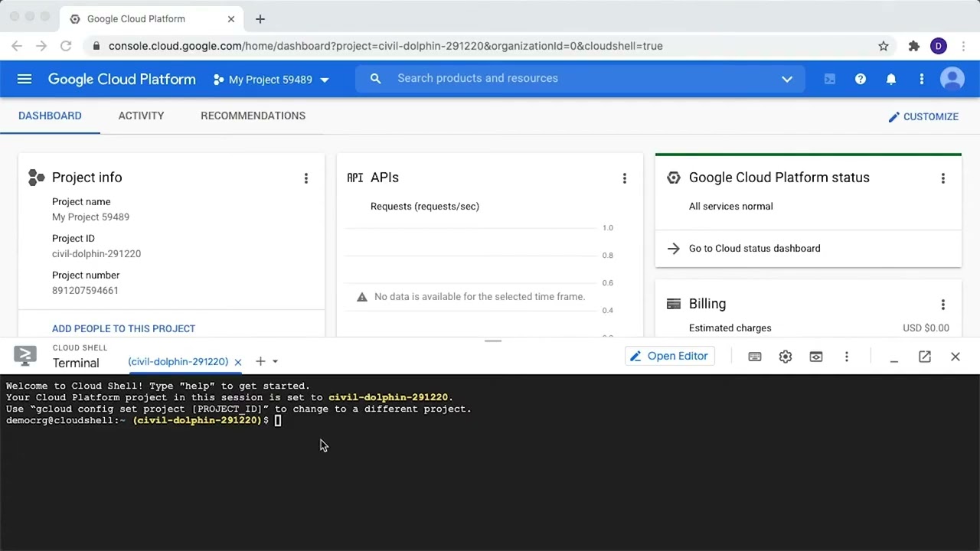
Task: Open the Help question mark icon
Action: pos(861,79)
